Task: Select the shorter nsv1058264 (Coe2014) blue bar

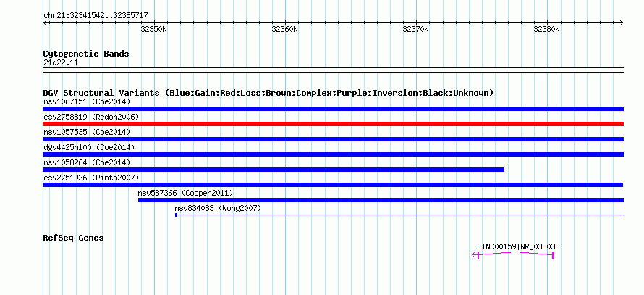Action: coord(274,170)
